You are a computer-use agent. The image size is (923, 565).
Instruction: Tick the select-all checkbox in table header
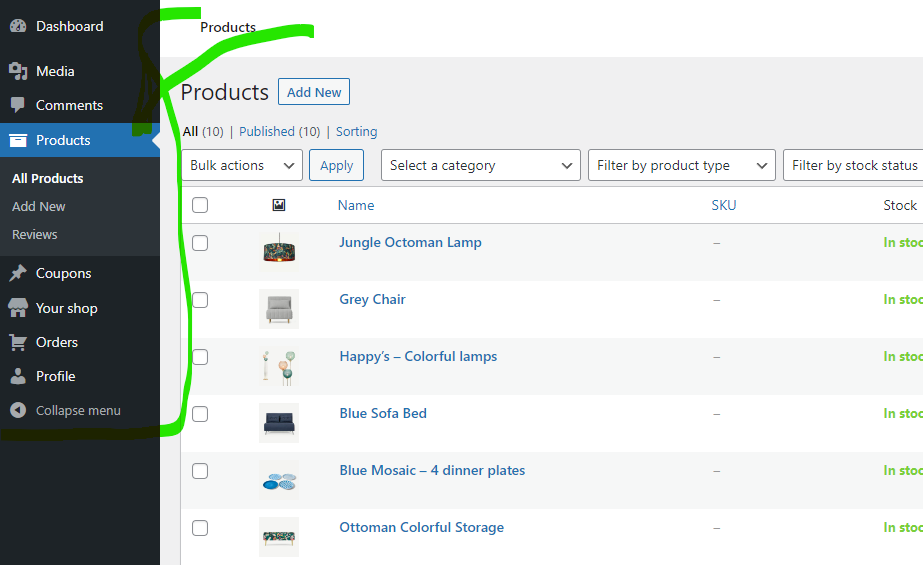(200, 205)
